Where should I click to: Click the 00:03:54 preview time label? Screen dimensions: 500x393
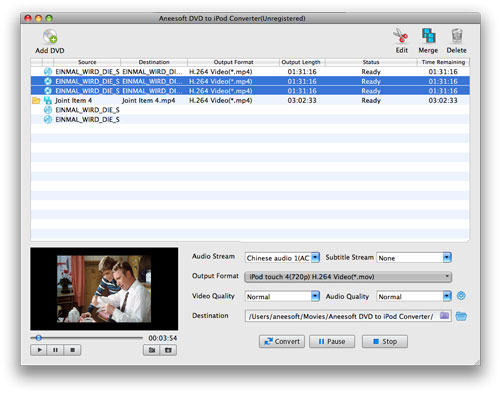pyautogui.click(x=163, y=338)
